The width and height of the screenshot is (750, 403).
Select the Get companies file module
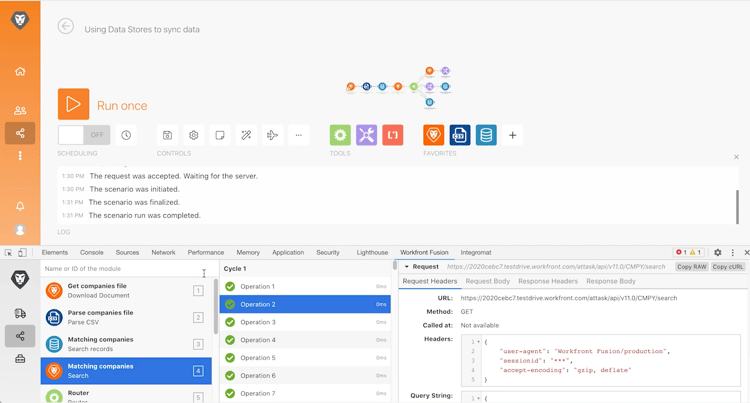pos(126,291)
